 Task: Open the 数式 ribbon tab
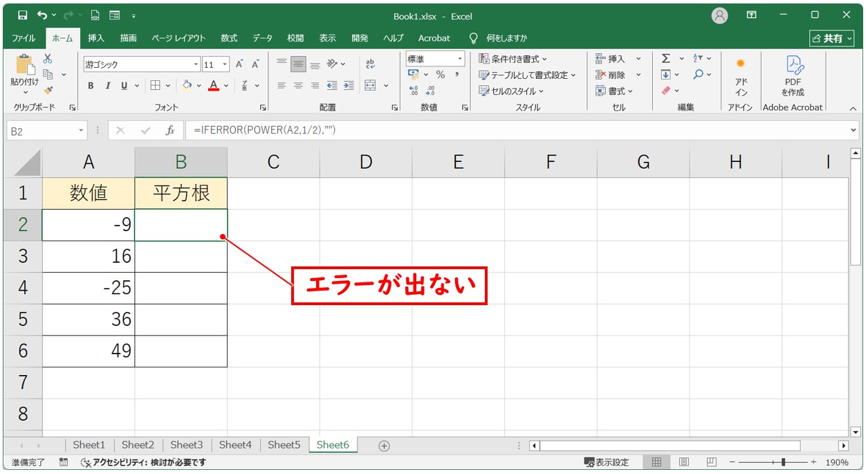coord(228,39)
